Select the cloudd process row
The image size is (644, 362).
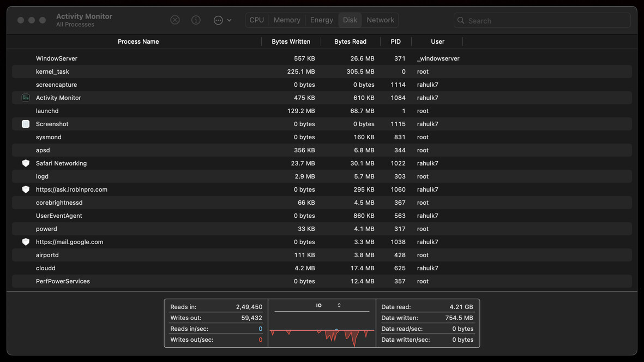[322, 268]
